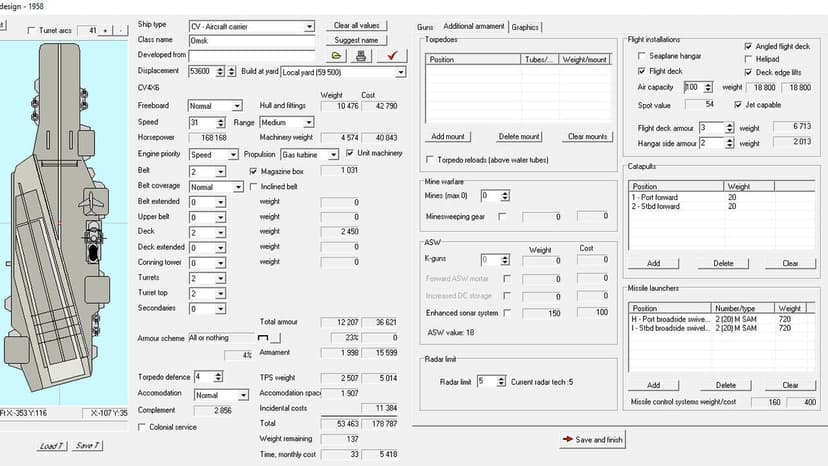Viewport: 828px width, 466px height.
Task: Click the Save T button
Action: [87, 446]
